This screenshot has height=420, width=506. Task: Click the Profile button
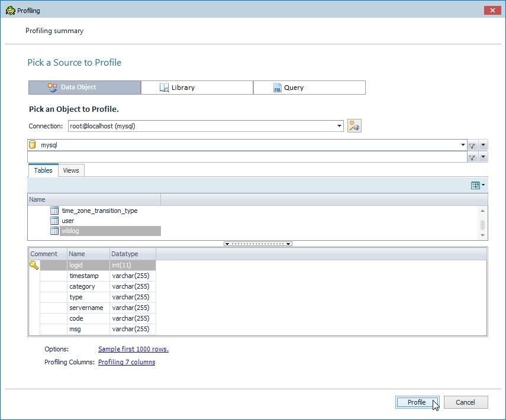pyautogui.click(x=417, y=402)
